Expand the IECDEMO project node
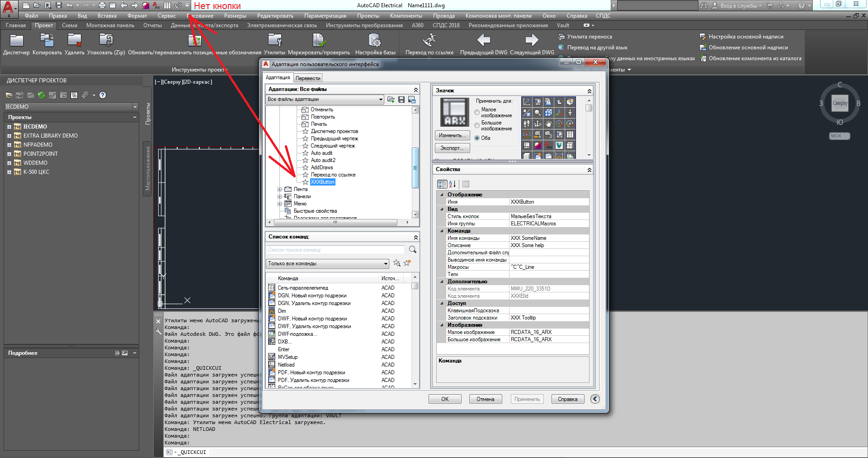868x458 pixels. tap(9, 127)
